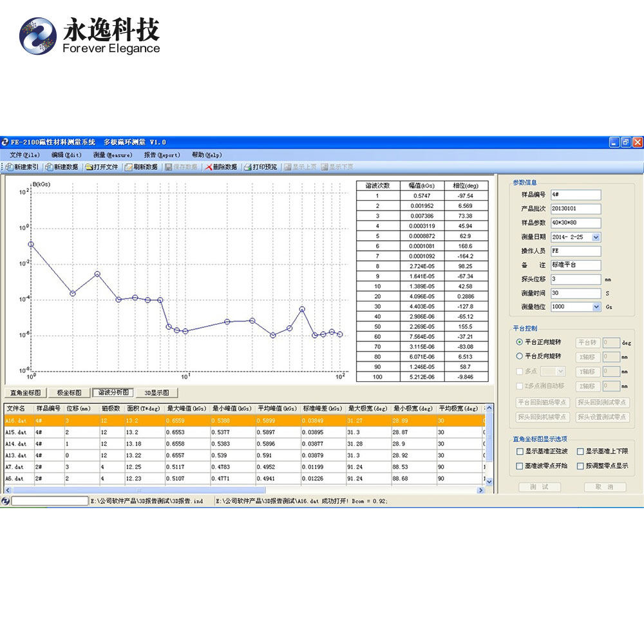Click the status bar icon at bottom left

pos(5,501)
